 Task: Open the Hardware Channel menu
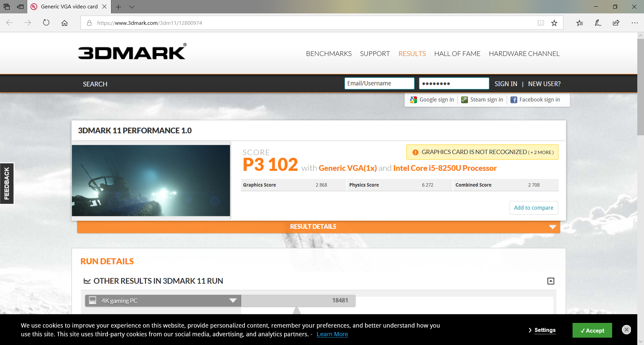524,54
